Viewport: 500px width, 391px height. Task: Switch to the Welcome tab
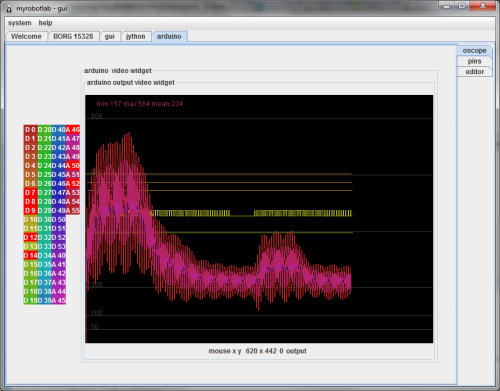point(26,36)
